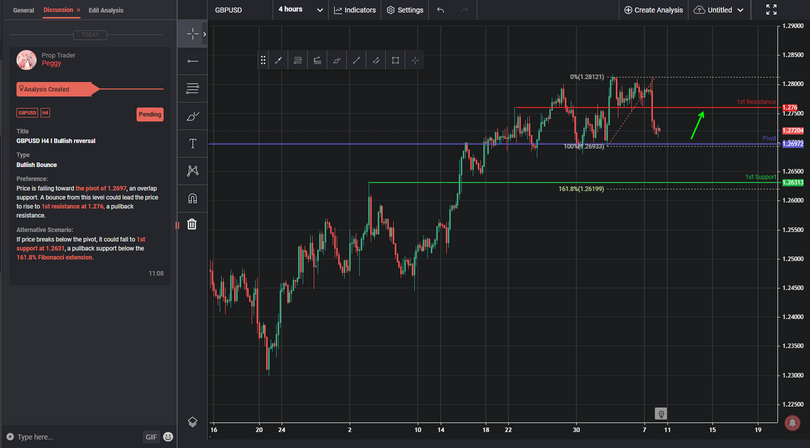Click the 1.27204 current price label
812x448 pixels.
pos(792,131)
